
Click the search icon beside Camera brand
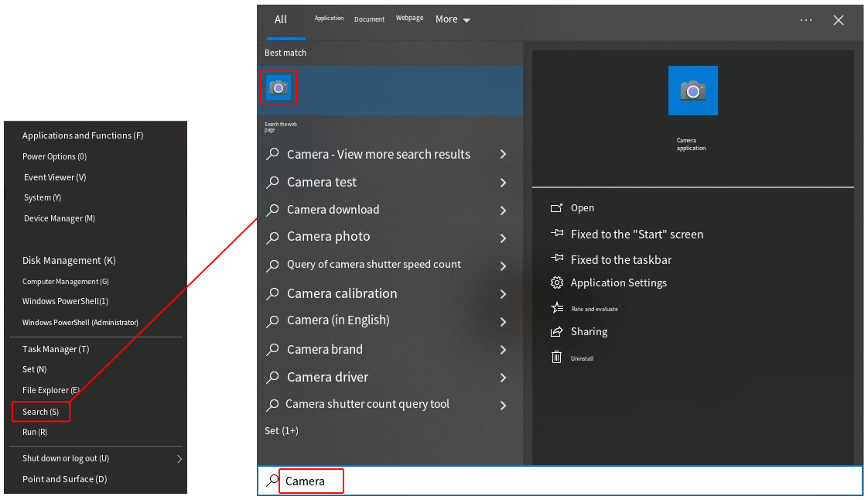272,349
